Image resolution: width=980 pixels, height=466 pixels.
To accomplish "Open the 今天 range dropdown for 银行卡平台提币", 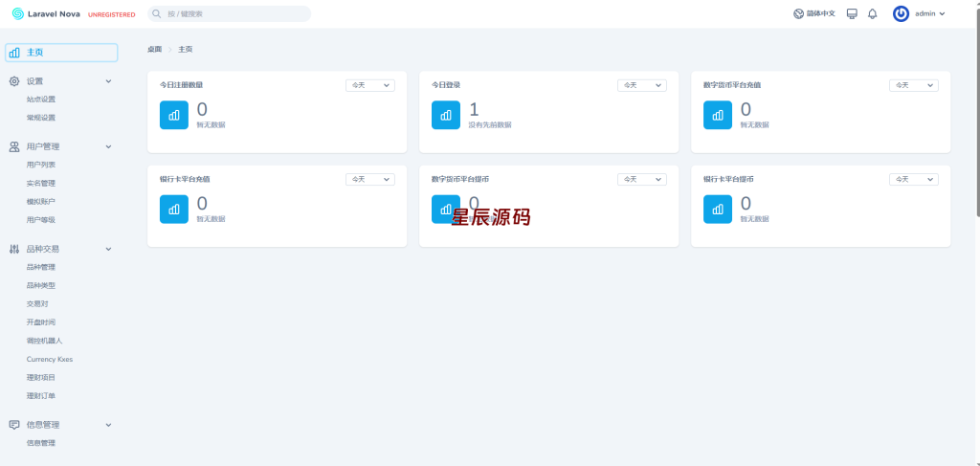I will tap(914, 179).
